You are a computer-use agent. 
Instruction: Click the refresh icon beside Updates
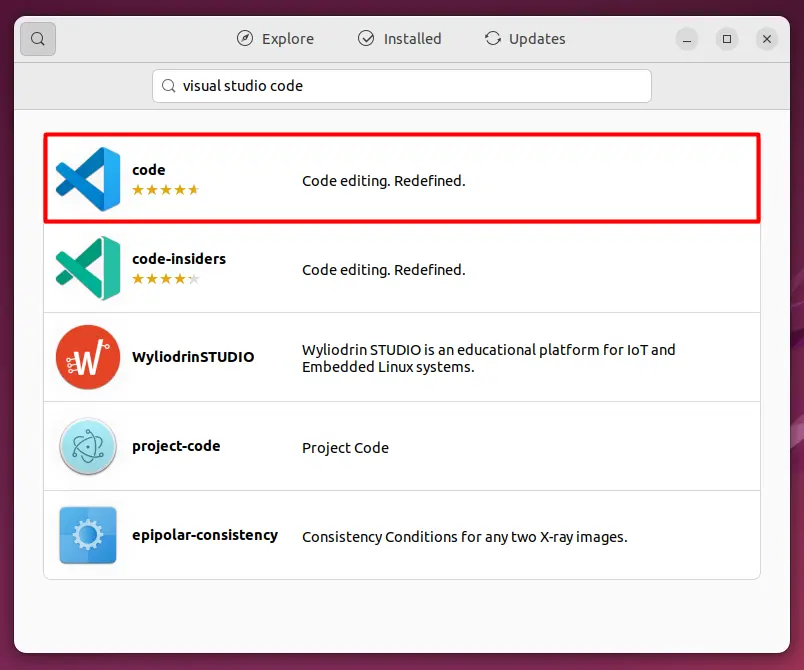pos(493,38)
